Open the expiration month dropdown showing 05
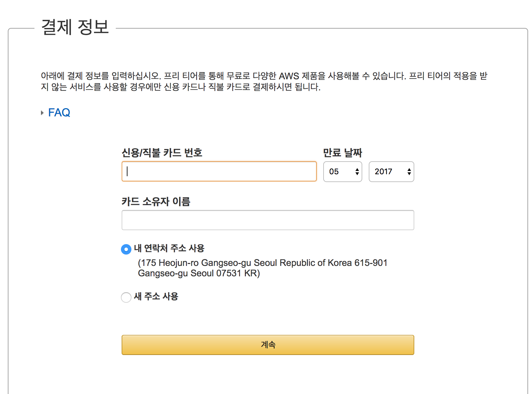The width and height of the screenshot is (532, 394). [x=343, y=172]
